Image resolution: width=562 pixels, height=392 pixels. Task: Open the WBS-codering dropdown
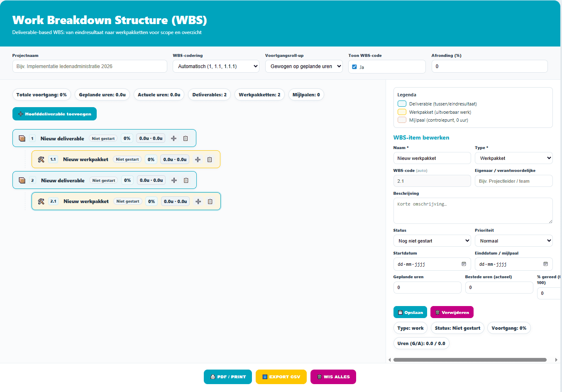pos(216,66)
